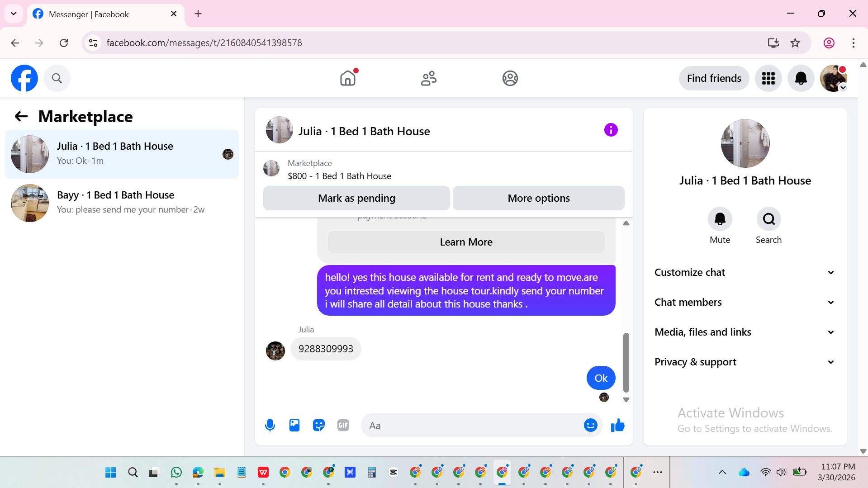Image resolution: width=868 pixels, height=488 pixels.
Task: Choose a sticker
Action: click(x=319, y=425)
